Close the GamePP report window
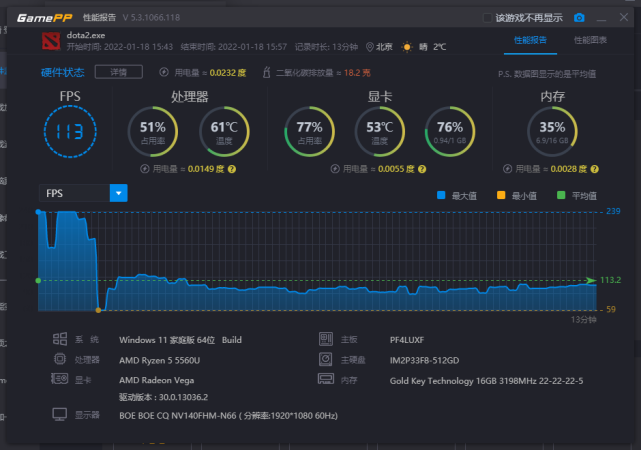The width and height of the screenshot is (641, 450). [624, 18]
